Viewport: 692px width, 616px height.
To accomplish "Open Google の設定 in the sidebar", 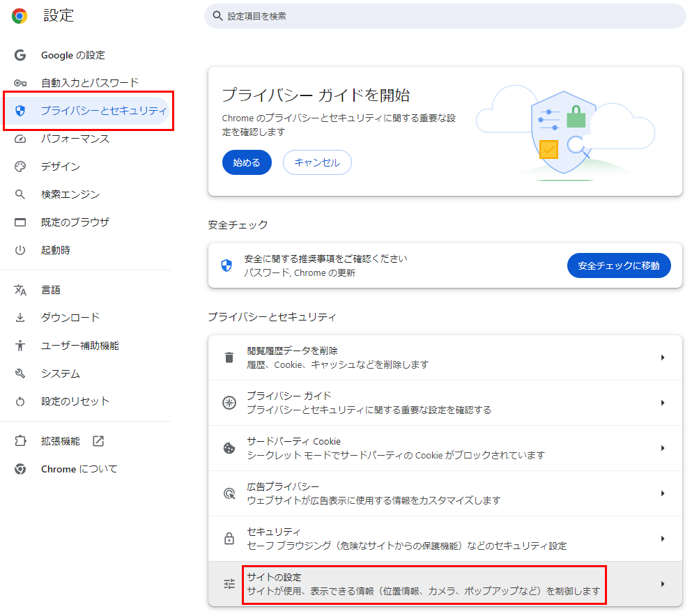I will pyautogui.click(x=72, y=55).
